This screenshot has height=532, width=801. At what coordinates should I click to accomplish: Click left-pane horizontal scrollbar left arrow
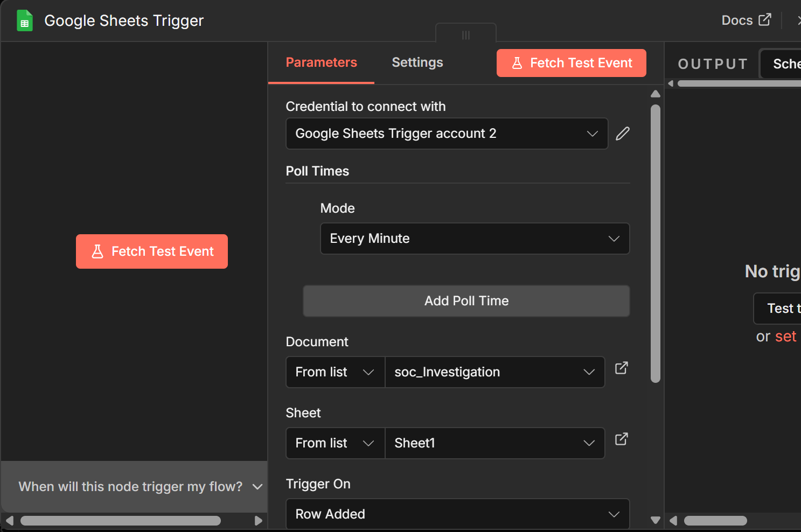[10, 521]
